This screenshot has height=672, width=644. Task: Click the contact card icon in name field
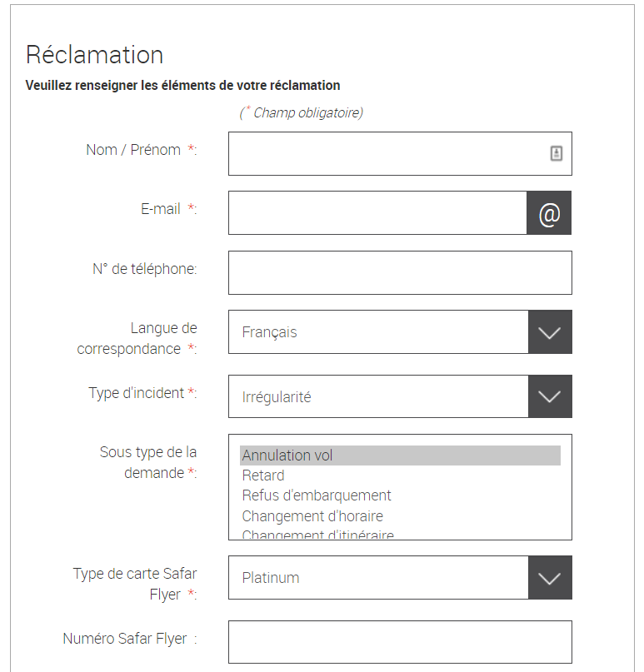pyautogui.click(x=556, y=153)
